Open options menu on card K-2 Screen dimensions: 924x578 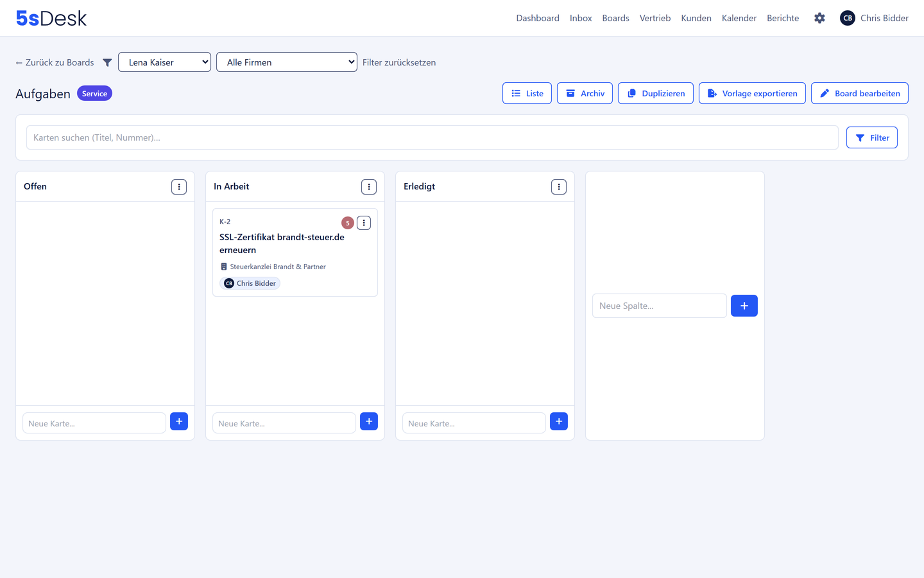tap(364, 223)
